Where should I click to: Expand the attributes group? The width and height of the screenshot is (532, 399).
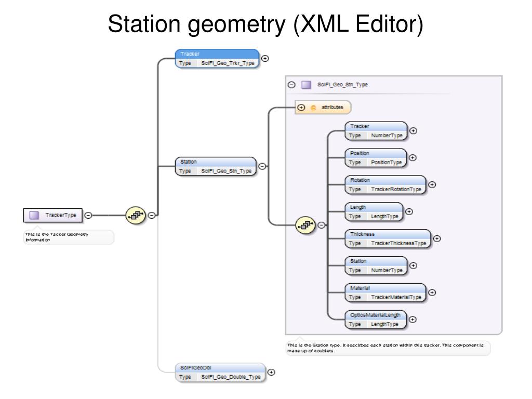pyautogui.click(x=301, y=108)
